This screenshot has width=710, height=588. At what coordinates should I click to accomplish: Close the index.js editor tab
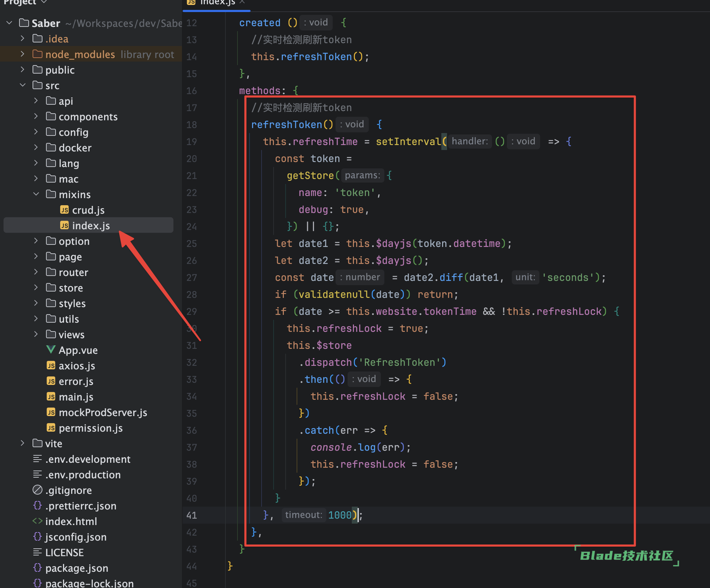click(242, 2)
